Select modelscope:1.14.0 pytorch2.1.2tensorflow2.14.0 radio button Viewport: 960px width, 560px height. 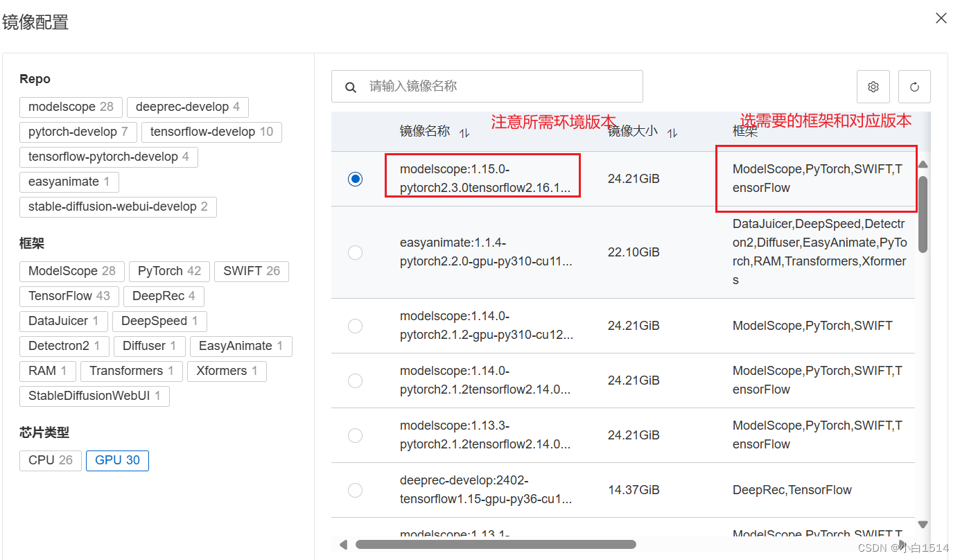click(x=355, y=380)
